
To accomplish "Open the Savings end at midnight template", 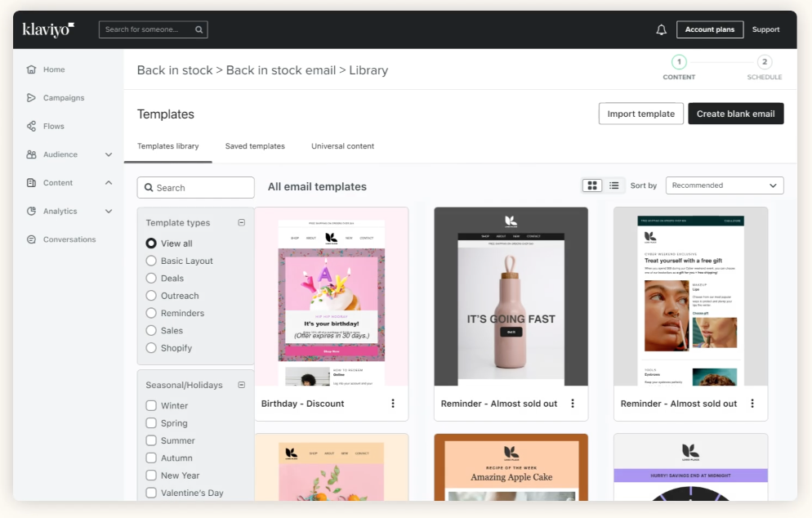I will (691, 467).
